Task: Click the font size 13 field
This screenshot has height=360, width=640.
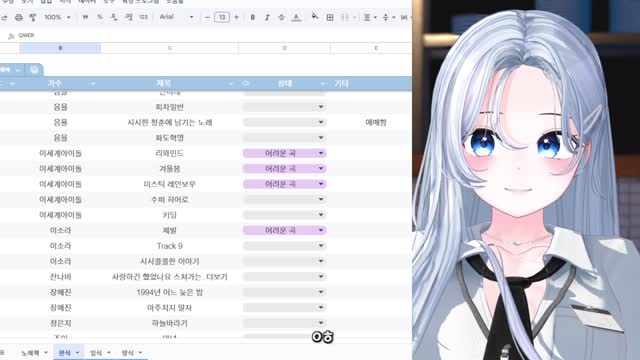Action: (x=222, y=17)
